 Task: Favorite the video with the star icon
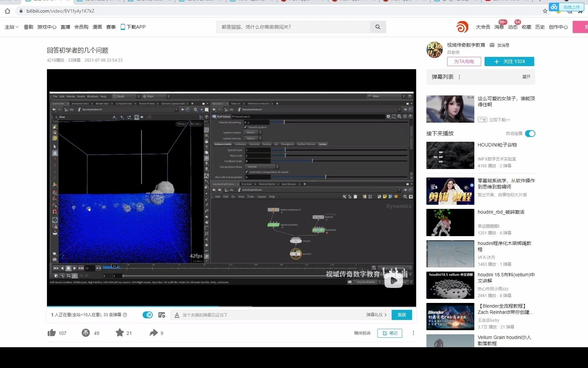tap(120, 333)
